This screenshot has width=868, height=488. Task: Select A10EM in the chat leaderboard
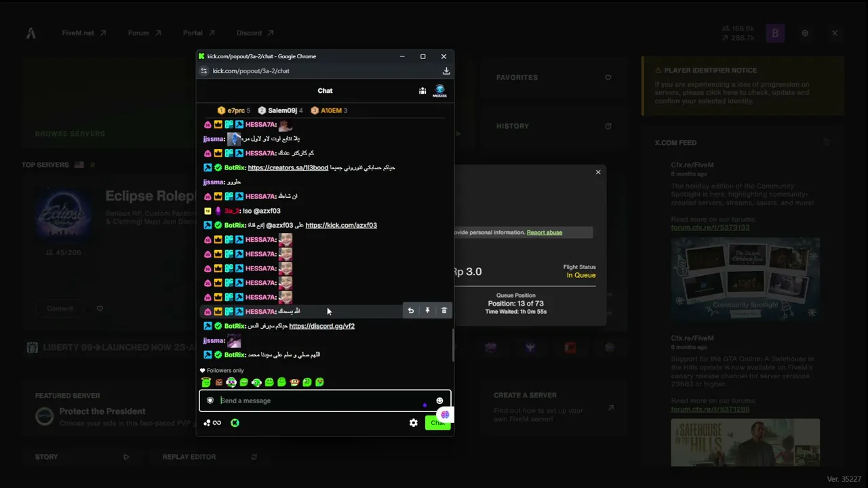[329, 110]
